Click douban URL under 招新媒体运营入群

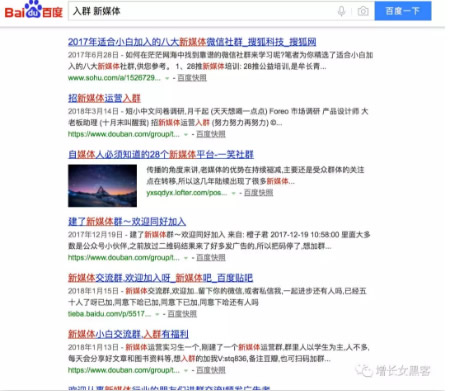tap(124, 134)
